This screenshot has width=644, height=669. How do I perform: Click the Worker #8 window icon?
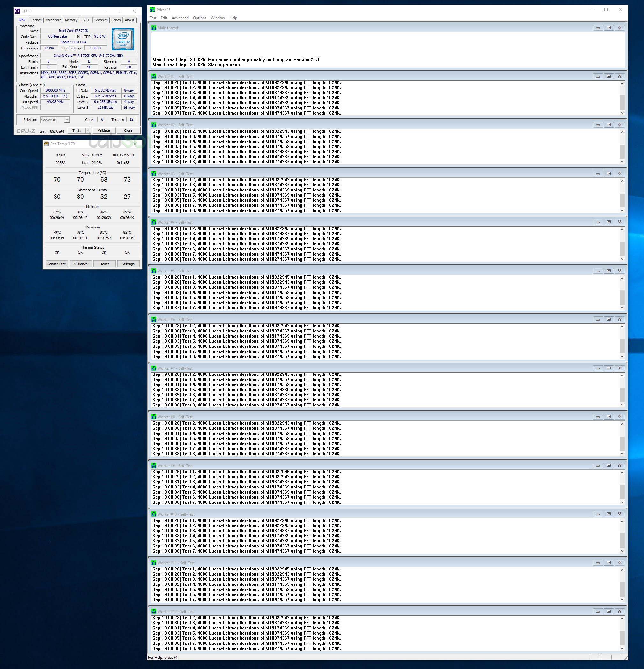click(153, 416)
